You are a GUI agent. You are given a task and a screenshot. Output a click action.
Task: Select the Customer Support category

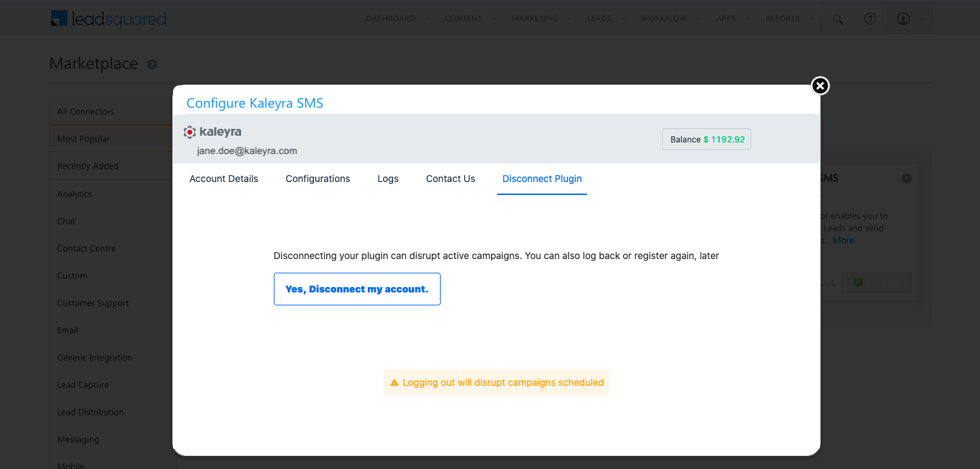pyautogui.click(x=111, y=303)
